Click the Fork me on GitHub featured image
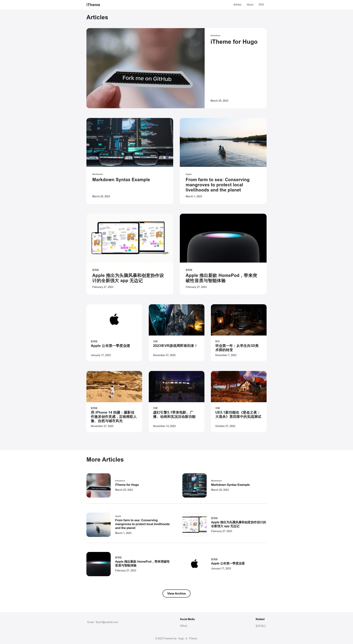The height and width of the screenshot is (644, 353). (145, 68)
